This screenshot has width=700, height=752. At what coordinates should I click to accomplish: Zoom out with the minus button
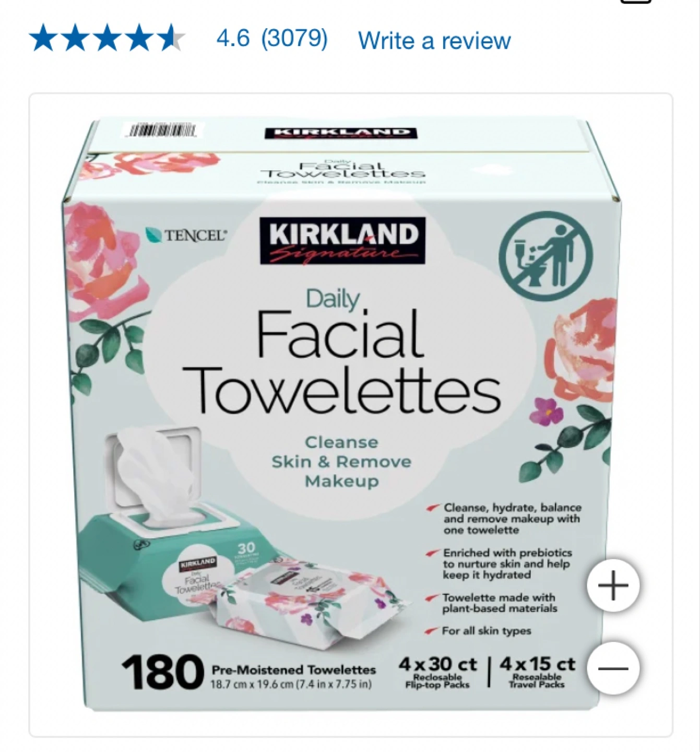[613, 668]
